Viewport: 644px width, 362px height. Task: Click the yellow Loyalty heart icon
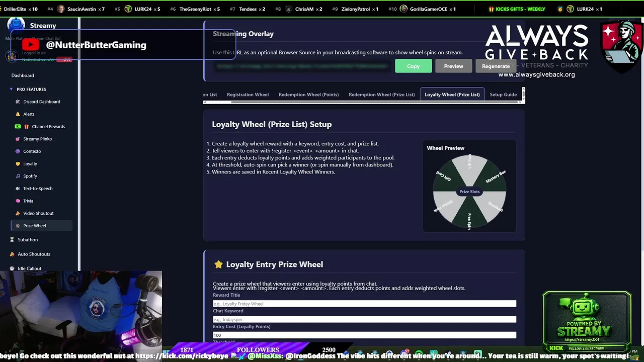click(18, 164)
